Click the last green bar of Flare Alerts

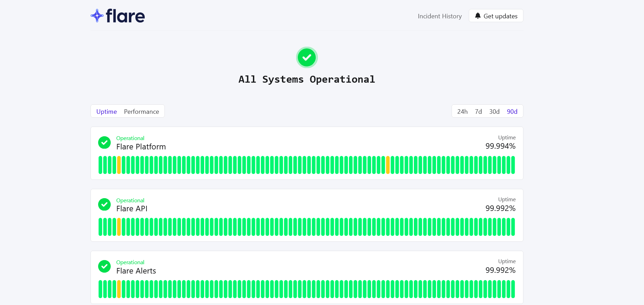click(513, 289)
